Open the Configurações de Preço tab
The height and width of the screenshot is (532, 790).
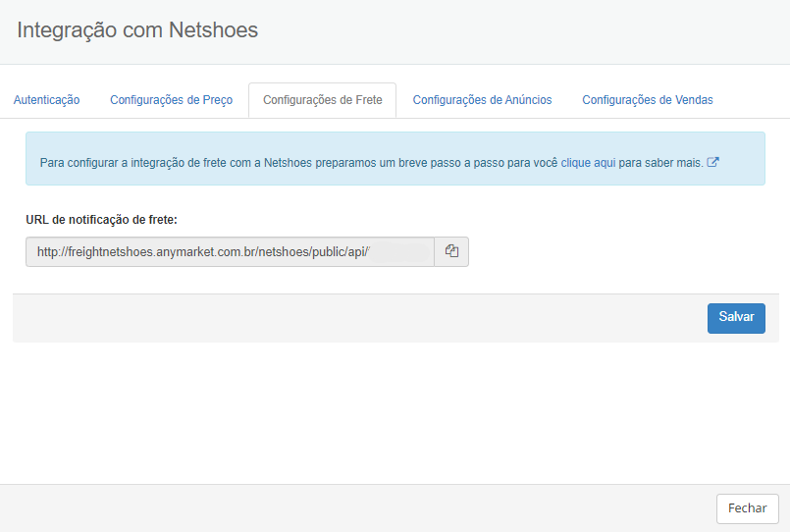pos(172,100)
